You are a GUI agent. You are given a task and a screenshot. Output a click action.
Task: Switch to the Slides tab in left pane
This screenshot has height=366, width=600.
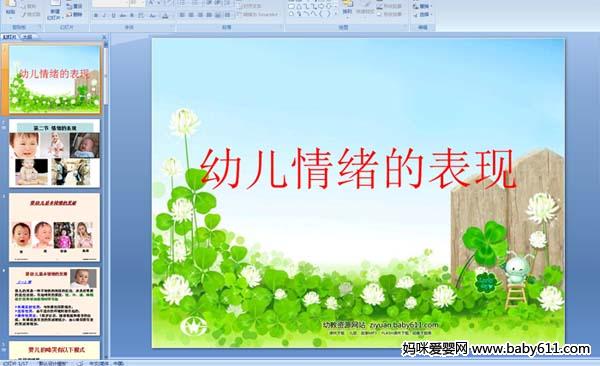10,37
